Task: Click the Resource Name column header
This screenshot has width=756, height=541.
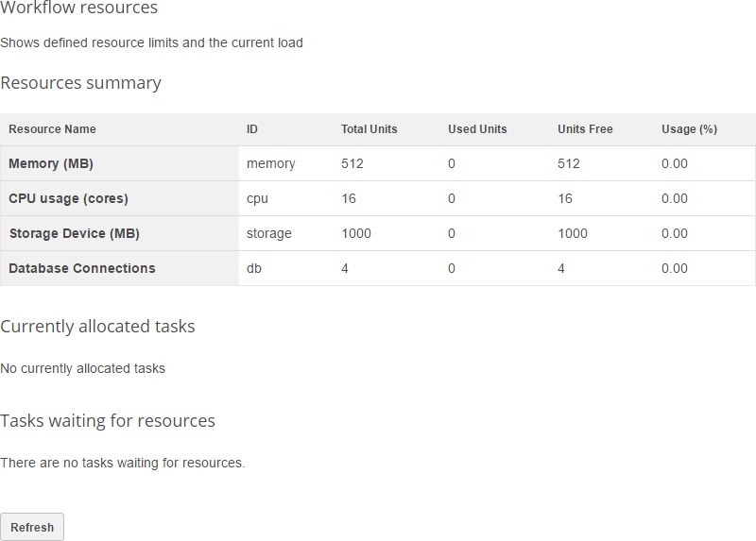Action: pos(53,129)
